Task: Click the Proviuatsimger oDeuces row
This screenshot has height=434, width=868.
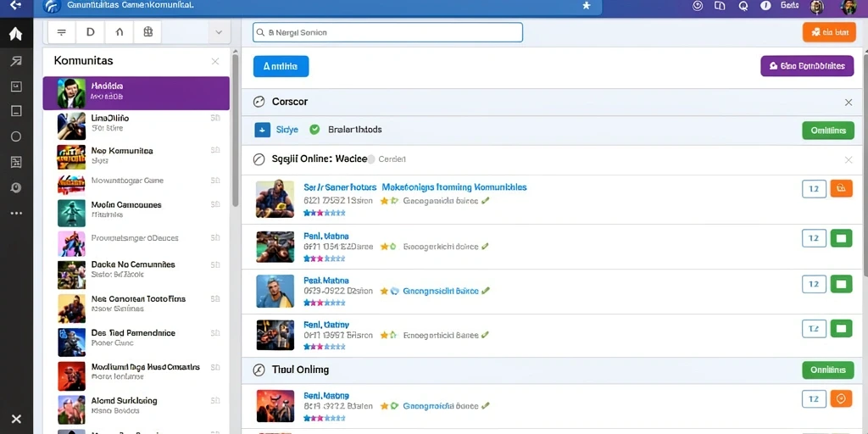Action: 136,243
